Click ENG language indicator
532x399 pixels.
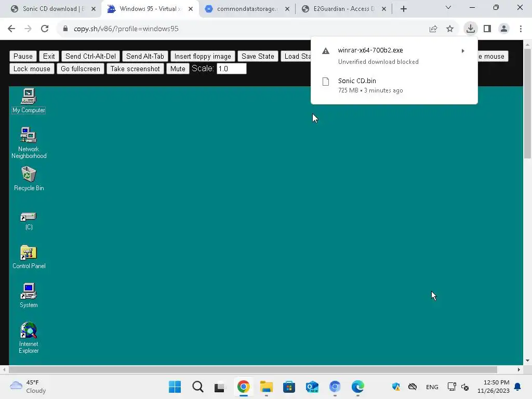pyautogui.click(x=432, y=387)
